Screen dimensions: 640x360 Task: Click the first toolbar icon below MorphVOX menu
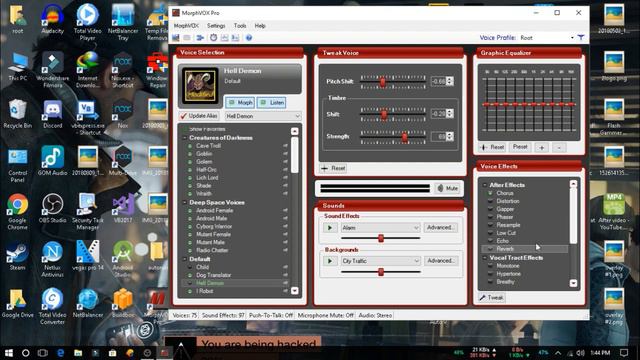tap(176, 38)
